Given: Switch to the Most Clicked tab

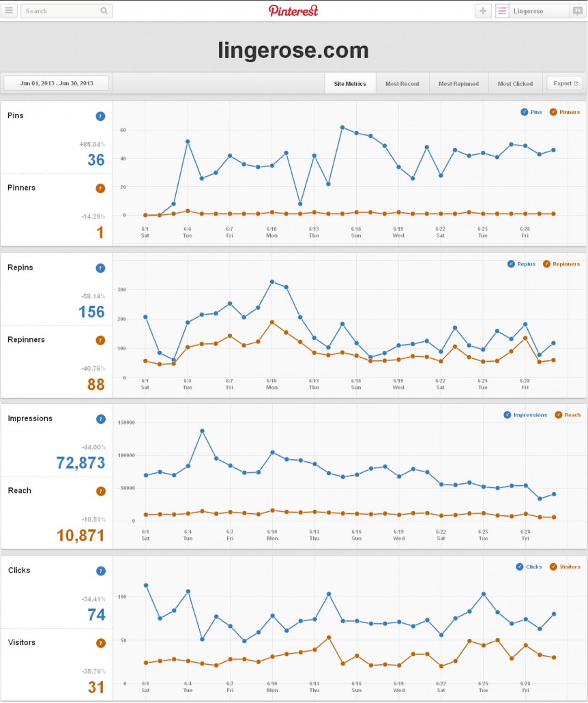Looking at the screenshot, I should pos(516,84).
